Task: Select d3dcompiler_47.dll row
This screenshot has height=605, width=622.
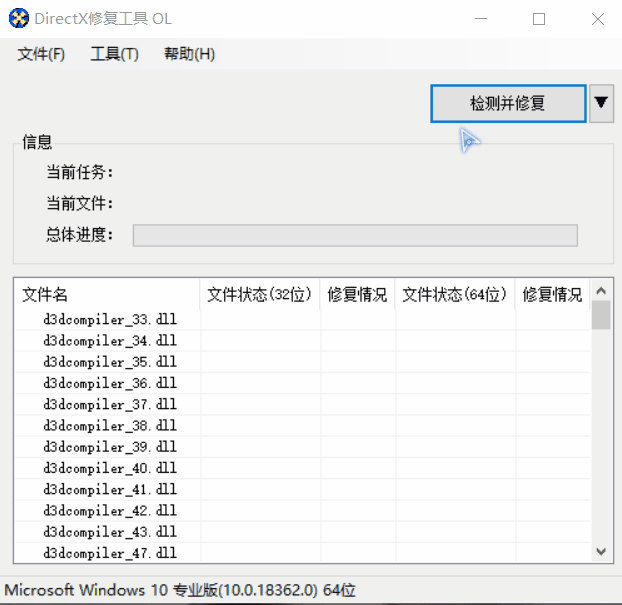Action: tap(110, 553)
